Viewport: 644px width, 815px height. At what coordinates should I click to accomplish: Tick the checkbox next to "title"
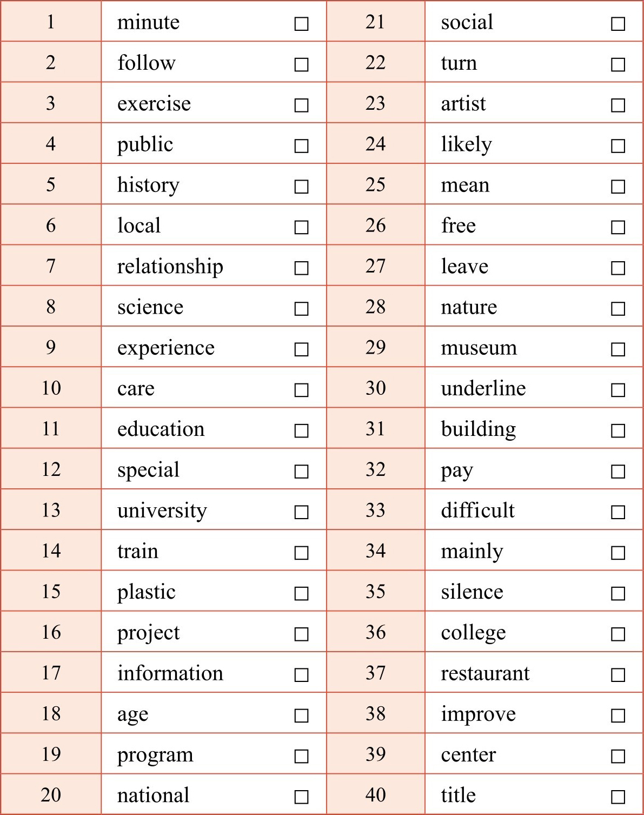point(618,797)
